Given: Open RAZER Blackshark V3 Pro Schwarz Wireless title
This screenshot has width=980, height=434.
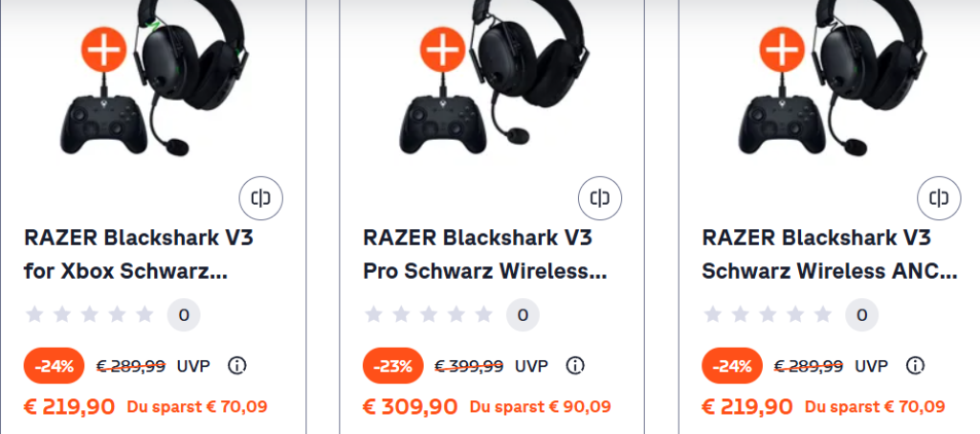Looking at the screenshot, I should click(x=485, y=255).
